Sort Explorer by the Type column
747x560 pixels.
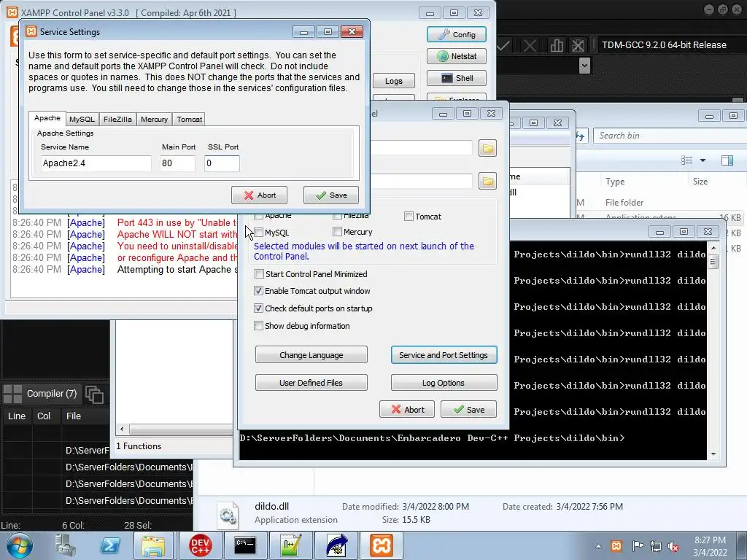click(615, 182)
